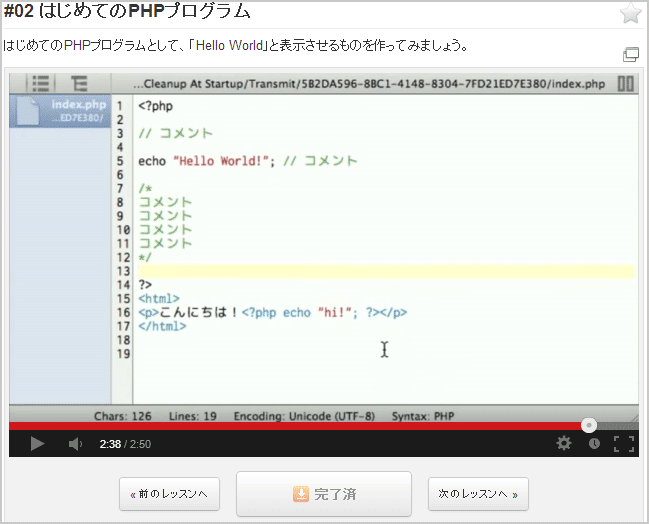649x524 pixels.
Task: Click the file path in editor header
Action: pos(369,84)
